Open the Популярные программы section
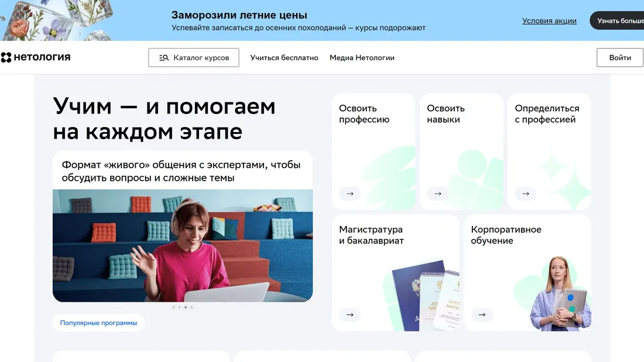Image resolution: width=644 pixels, height=362 pixels. click(x=98, y=322)
